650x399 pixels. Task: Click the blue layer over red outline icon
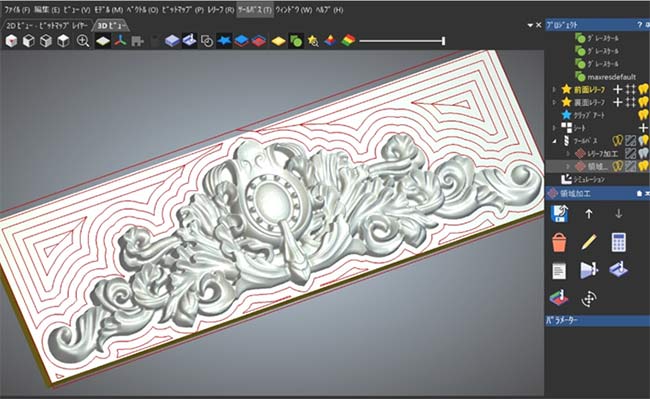pos(241,41)
